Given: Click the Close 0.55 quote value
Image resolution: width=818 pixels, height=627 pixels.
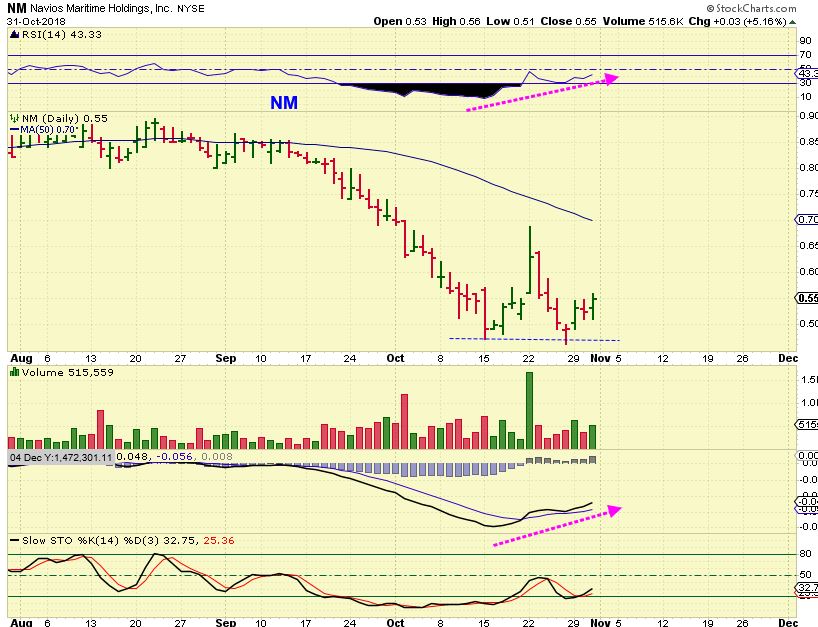Looking at the screenshot, I should 568,21.
